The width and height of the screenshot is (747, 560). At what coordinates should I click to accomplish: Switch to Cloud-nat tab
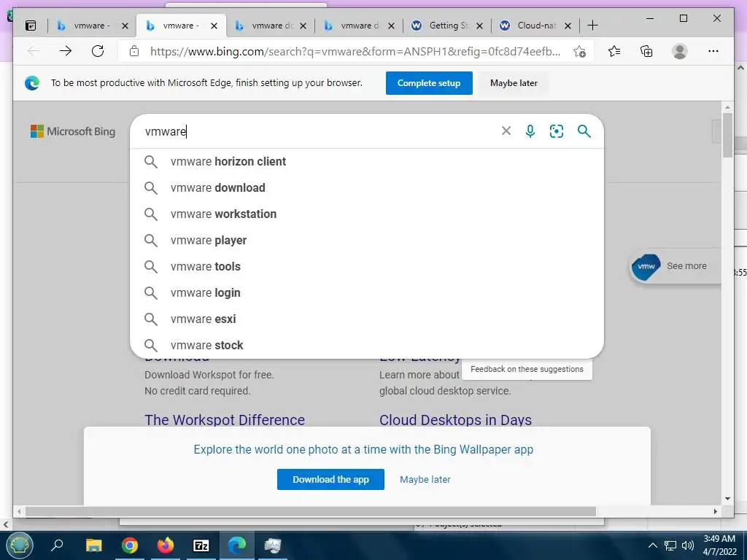(535, 26)
